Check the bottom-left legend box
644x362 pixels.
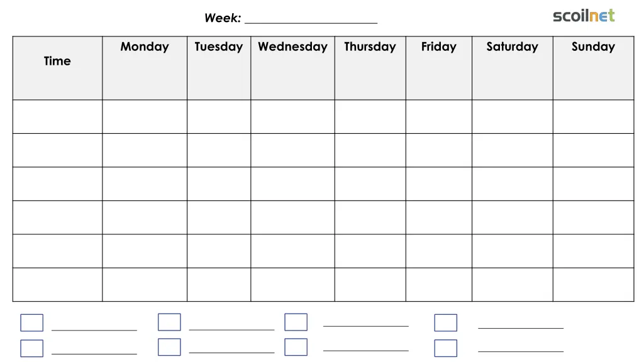point(31,348)
